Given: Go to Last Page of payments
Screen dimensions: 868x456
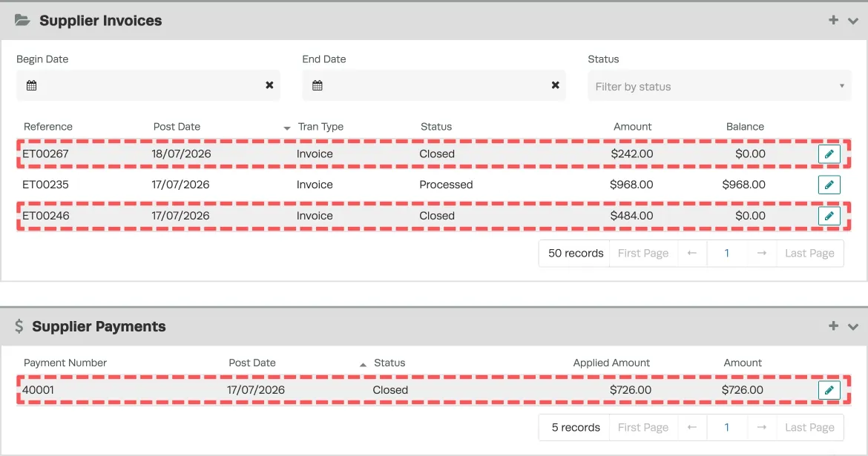Looking at the screenshot, I should pos(810,428).
